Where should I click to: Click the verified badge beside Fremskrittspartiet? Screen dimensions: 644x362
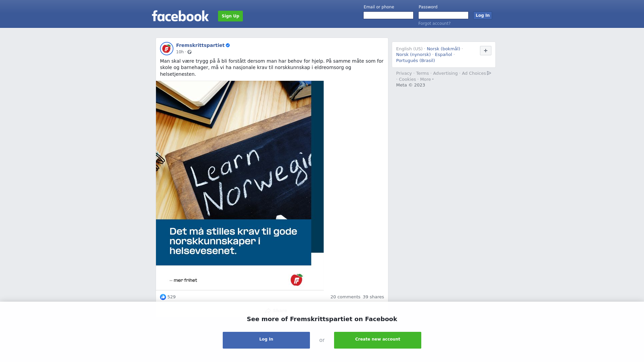[x=228, y=45]
